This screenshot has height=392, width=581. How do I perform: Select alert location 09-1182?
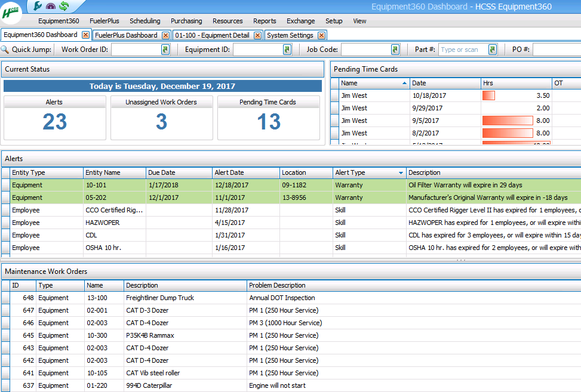coord(294,185)
